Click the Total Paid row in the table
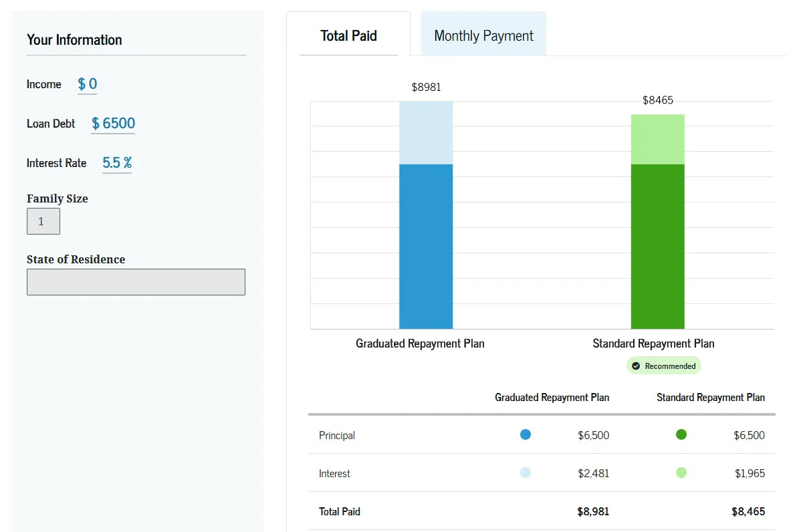 [x=339, y=511]
